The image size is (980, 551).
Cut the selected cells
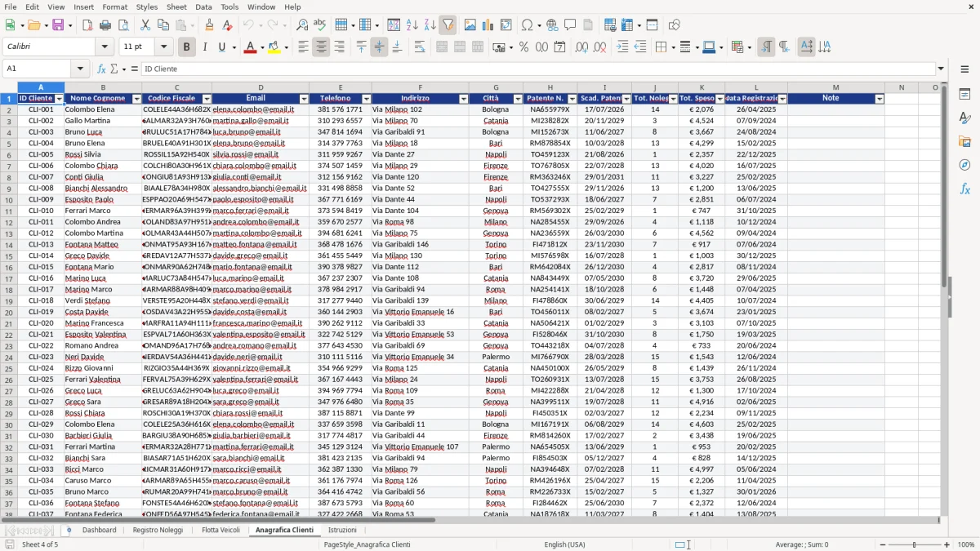(x=145, y=25)
